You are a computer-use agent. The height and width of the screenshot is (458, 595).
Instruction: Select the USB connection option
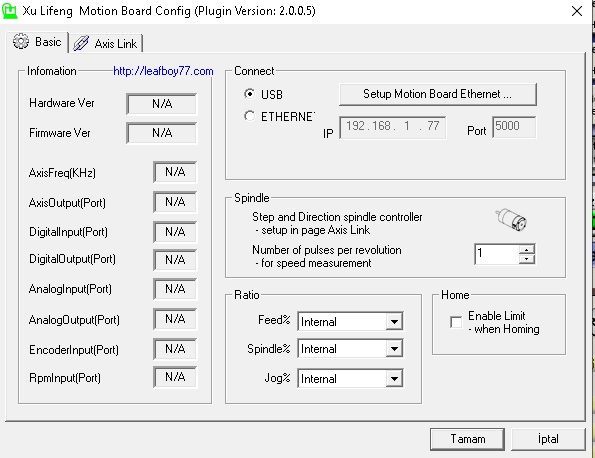(x=249, y=94)
